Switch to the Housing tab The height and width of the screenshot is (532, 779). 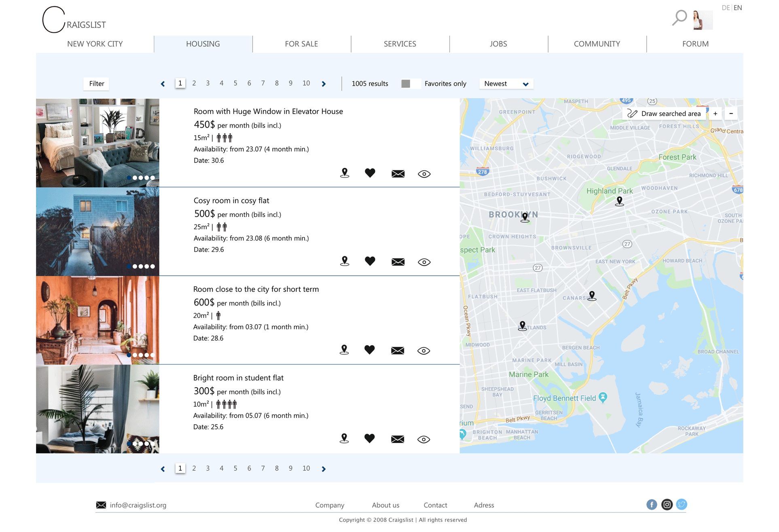(203, 44)
